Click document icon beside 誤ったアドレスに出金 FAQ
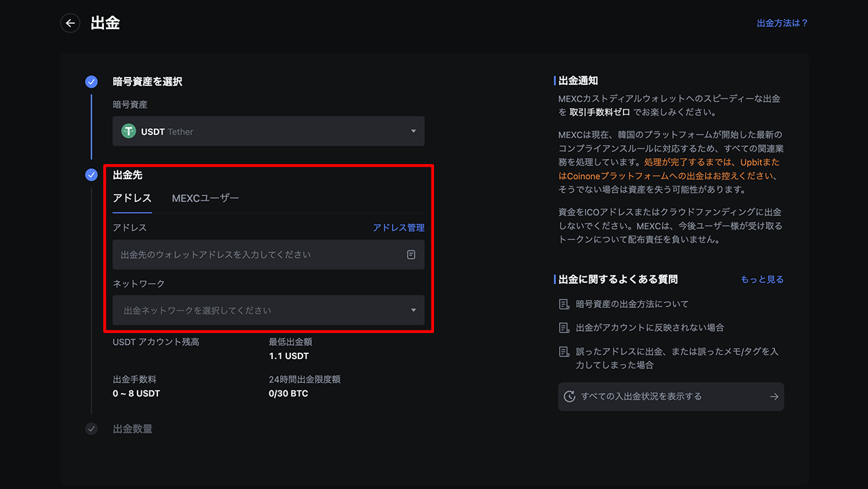Image resolution: width=868 pixels, height=489 pixels. pos(564,352)
